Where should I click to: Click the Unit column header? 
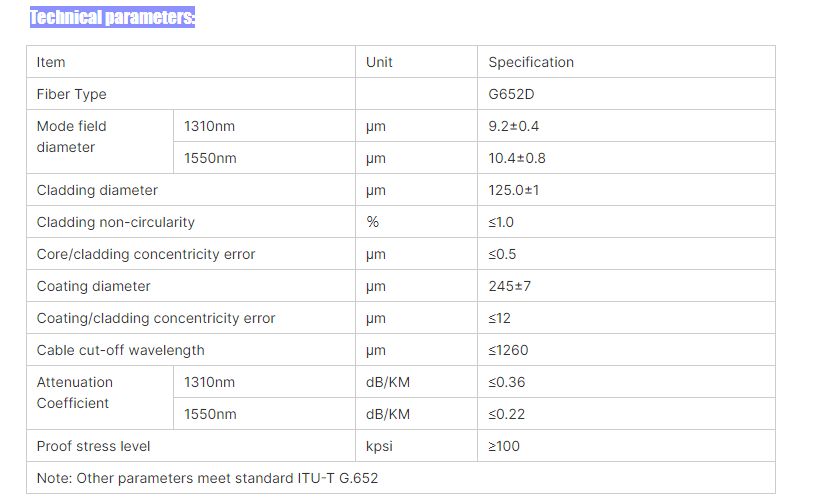pyautogui.click(x=416, y=62)
